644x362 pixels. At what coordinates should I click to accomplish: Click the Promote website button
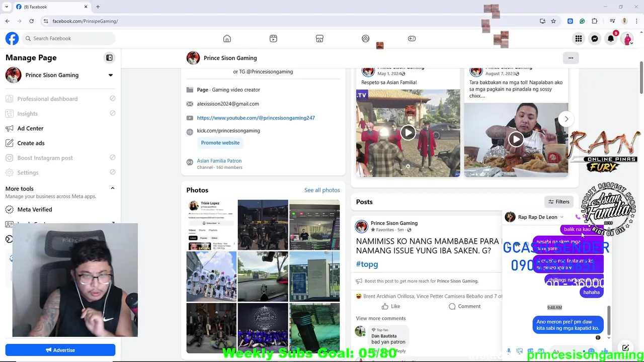pyautogui.click(x=220, y=143)
